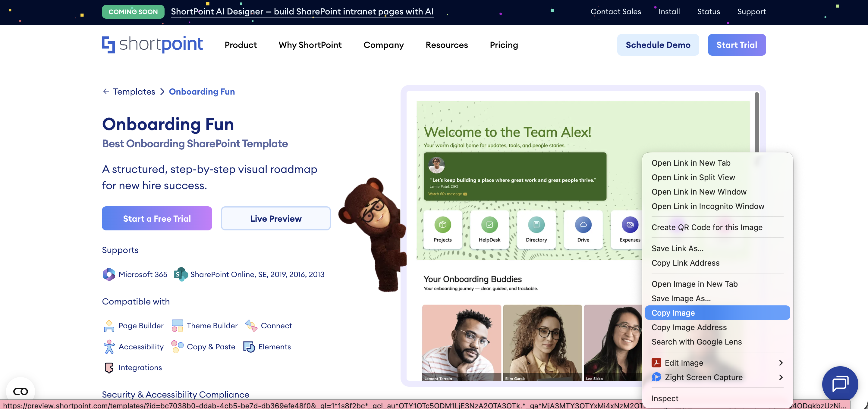Click the ShortPoint logo icon
Viewport: 868px width, 409px height.
108,45
